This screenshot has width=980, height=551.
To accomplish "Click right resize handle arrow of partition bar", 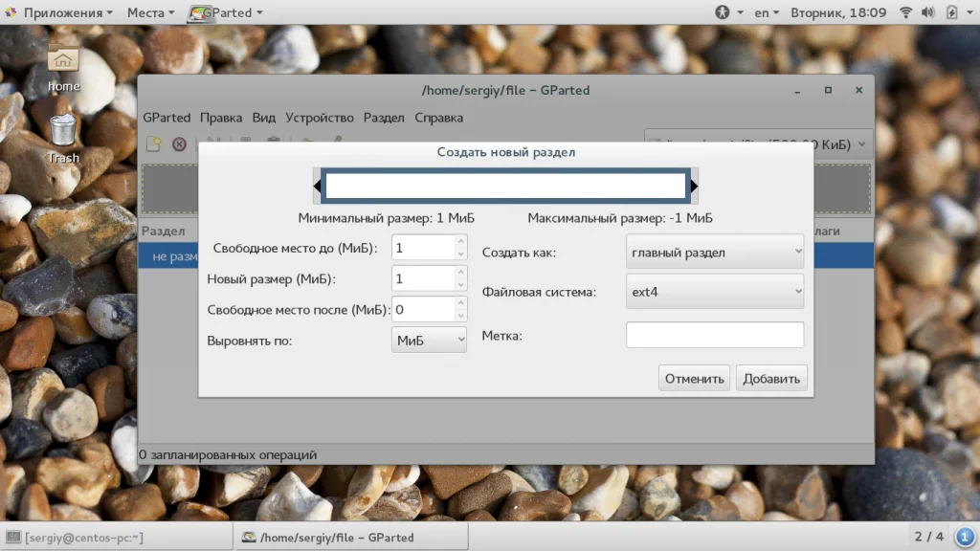I will (694, 186).
